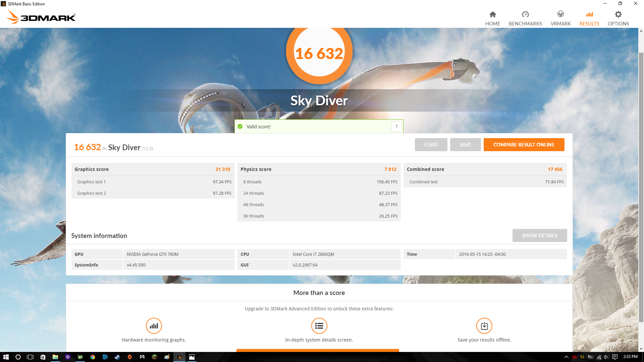This screenshot has width=644, height=362.
Task: Click the GUI version v2.0.2067 64
Action: [x=305, y=265]
